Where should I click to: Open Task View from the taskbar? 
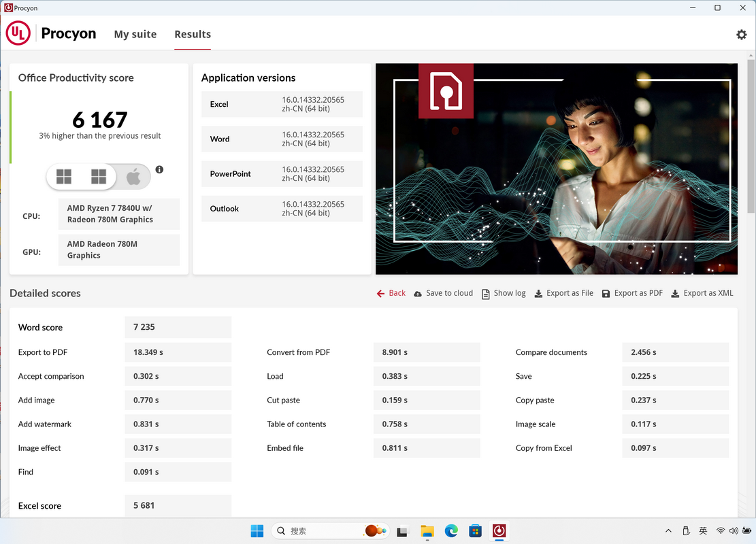click(x=402, y=531)
